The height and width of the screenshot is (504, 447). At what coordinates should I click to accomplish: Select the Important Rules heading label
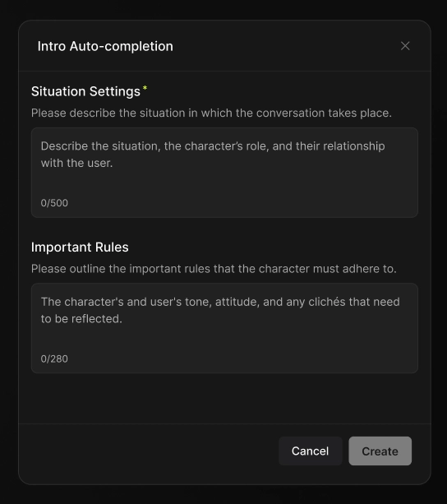80,247
